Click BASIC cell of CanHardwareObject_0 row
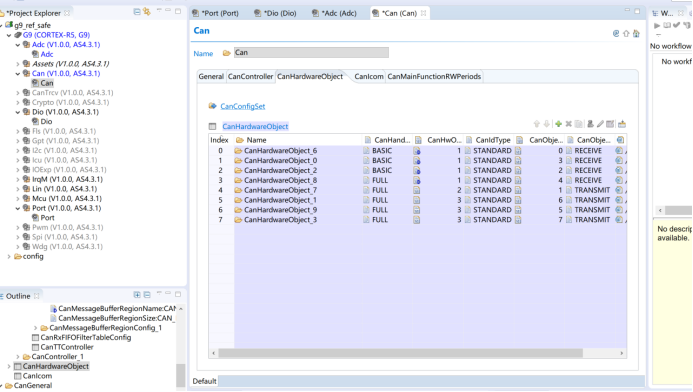This screenshot has width=693, height=392. click(x=382, y=160)
